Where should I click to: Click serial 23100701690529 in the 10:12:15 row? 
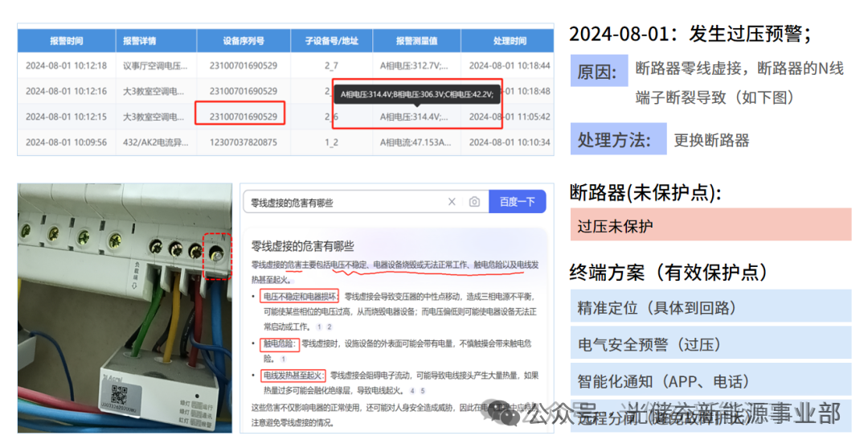point(244,117)
